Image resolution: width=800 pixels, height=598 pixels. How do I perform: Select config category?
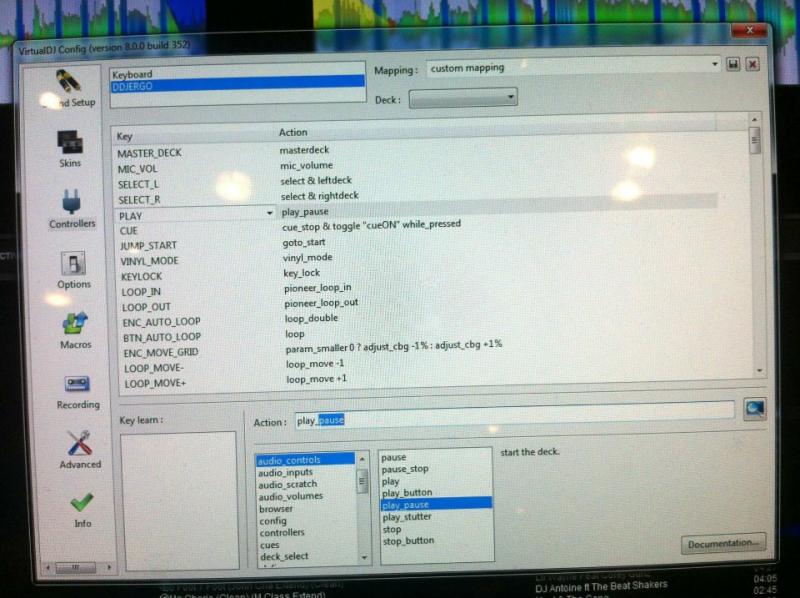(273, 521)
